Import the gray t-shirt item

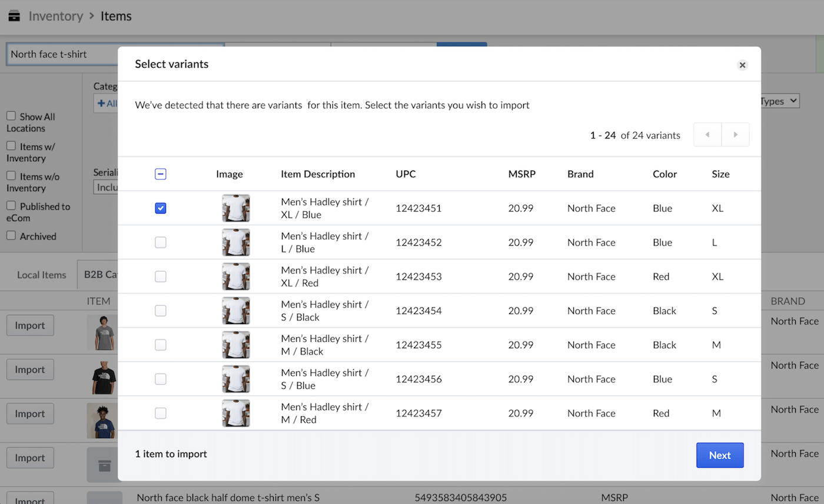(30, 325)
